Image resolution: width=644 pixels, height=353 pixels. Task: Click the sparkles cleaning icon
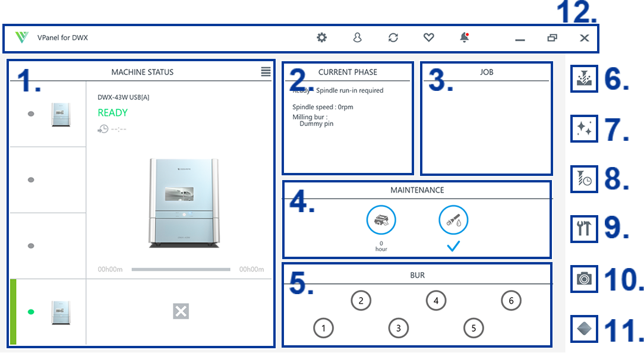coord(584,129)
